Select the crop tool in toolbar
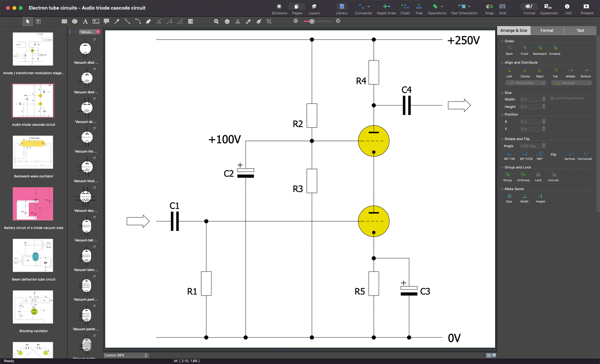 (269, 22)
